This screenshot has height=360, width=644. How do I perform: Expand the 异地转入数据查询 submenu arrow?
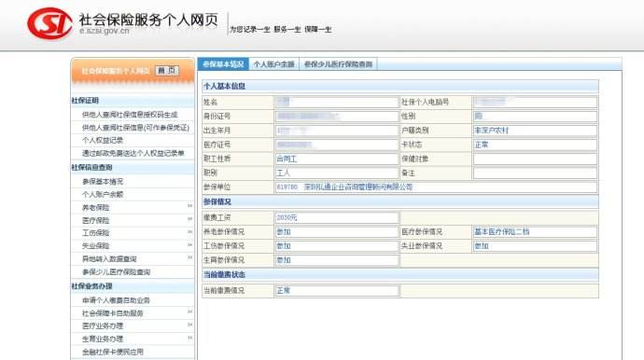click(x=189, y=257)
